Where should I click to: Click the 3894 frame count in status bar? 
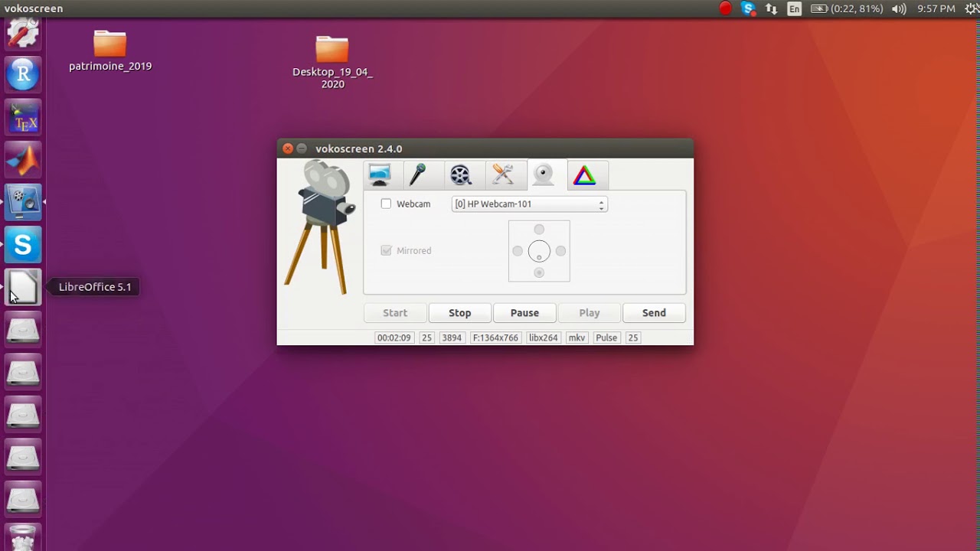click(452, 337)
